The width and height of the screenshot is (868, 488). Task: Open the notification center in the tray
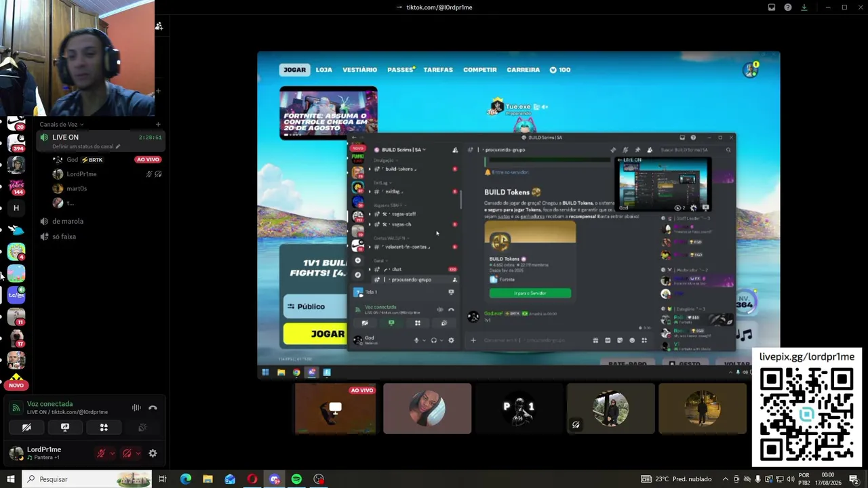pos(854,479)
